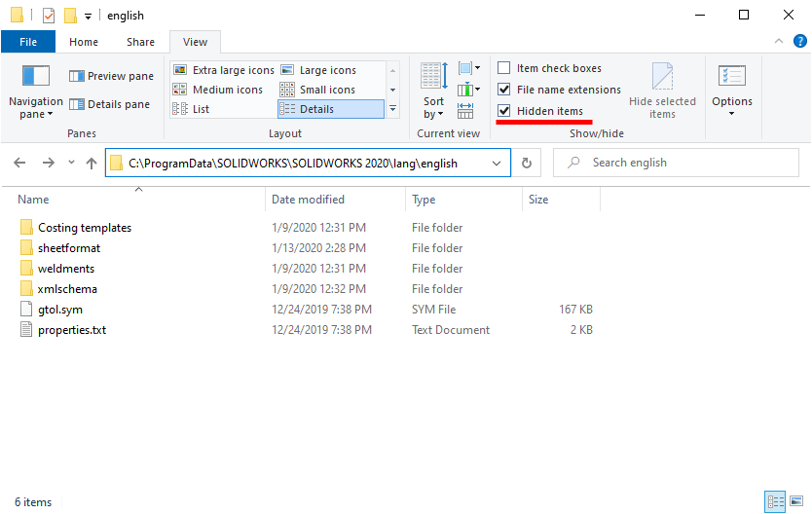This screenshot has width=812, height=514.
Task: Toggle the Details pane
Action: 109,104
